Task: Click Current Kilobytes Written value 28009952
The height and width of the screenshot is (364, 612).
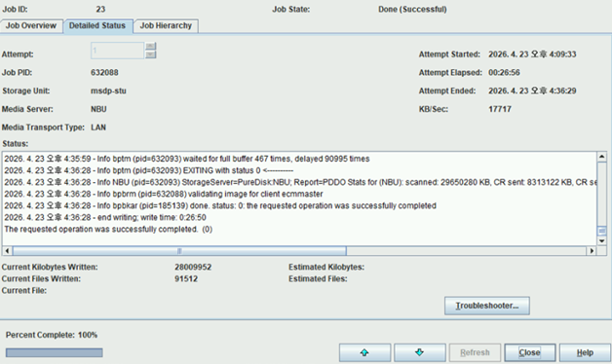Action: click(x=193, y=267)
